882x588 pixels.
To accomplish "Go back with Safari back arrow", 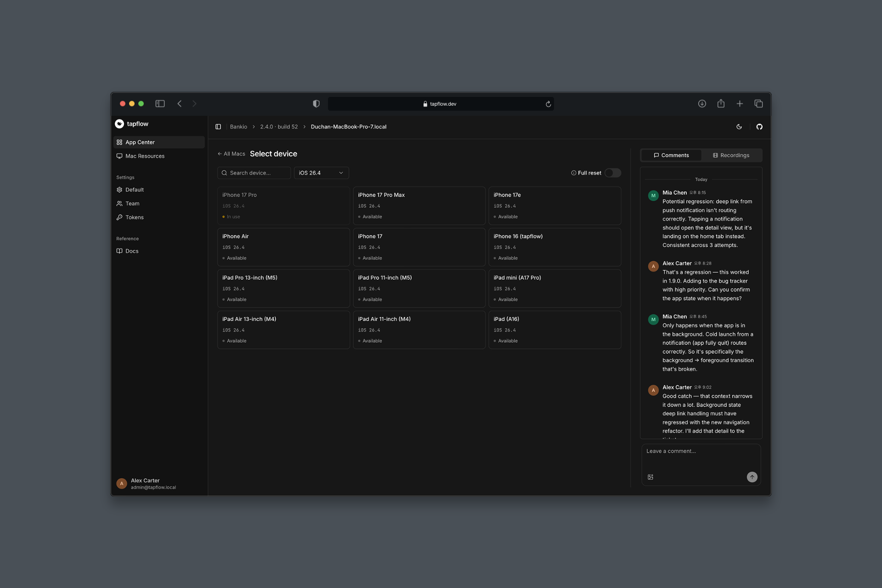I will coord(180,104).
